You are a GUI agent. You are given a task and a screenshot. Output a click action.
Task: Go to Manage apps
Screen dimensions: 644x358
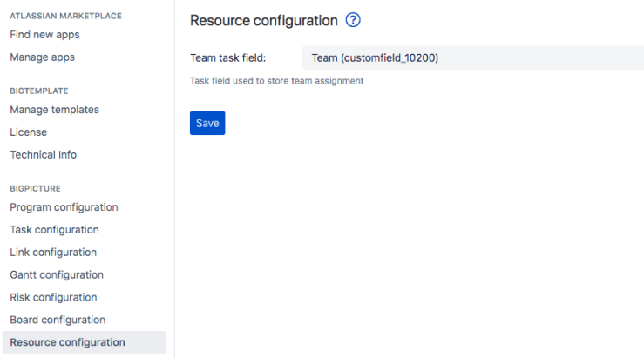click(x=42, y=57)
